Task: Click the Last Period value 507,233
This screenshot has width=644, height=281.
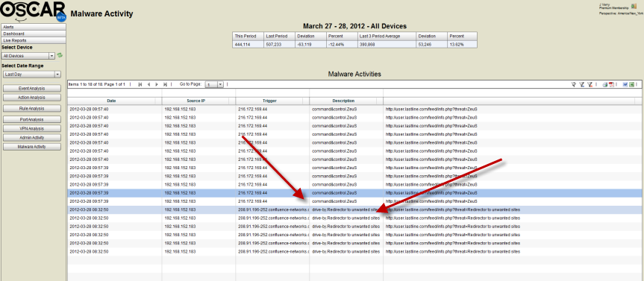Action: (x=274, y=44)
